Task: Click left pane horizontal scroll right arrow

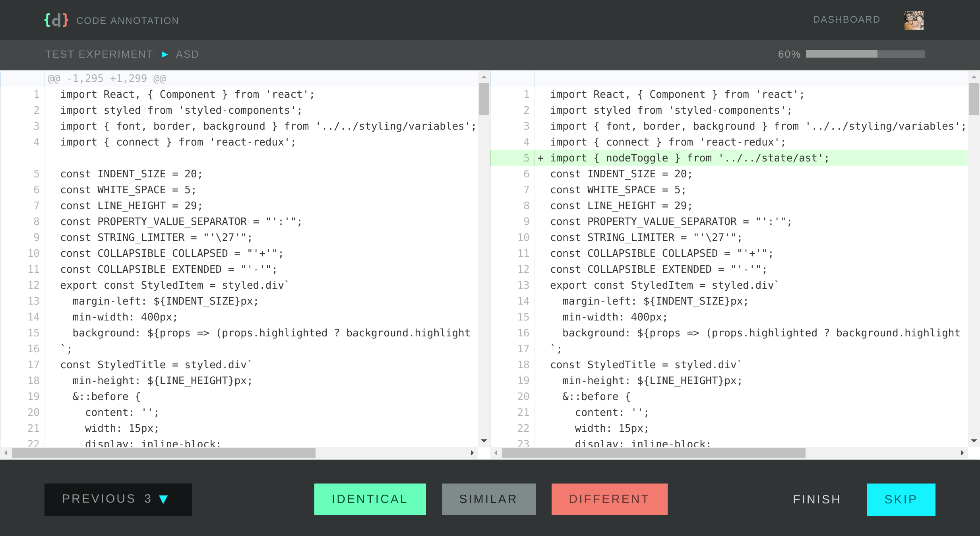Action: (472, 453)
